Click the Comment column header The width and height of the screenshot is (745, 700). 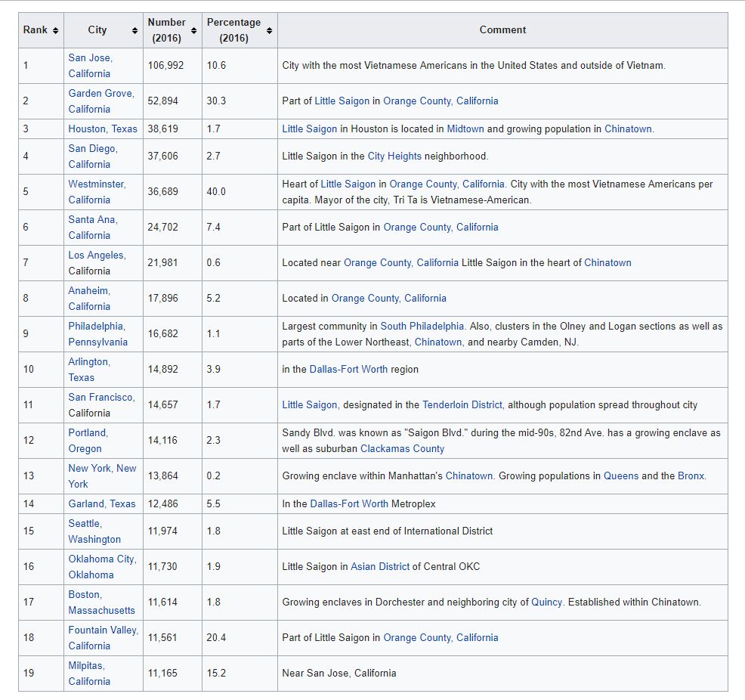(x=502, y=30)
